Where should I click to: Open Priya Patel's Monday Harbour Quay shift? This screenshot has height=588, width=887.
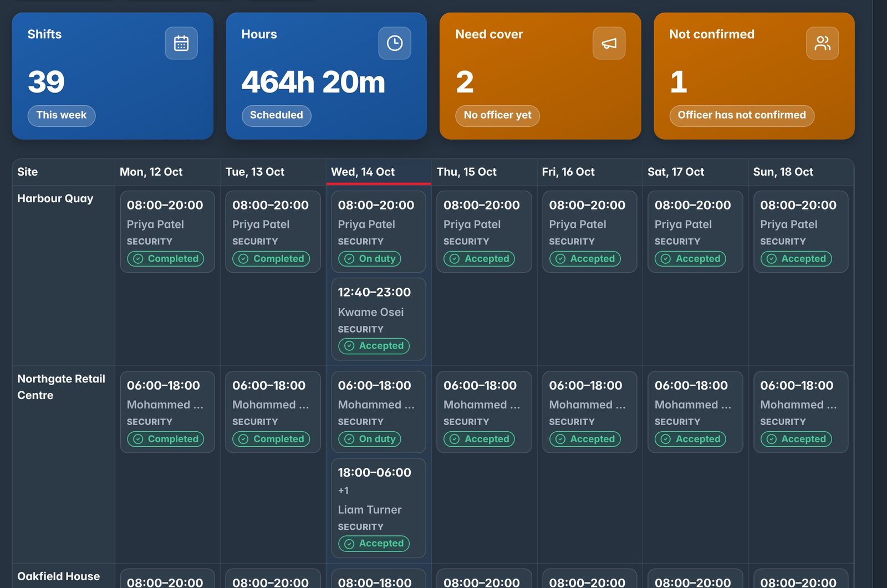click(167, 232)
